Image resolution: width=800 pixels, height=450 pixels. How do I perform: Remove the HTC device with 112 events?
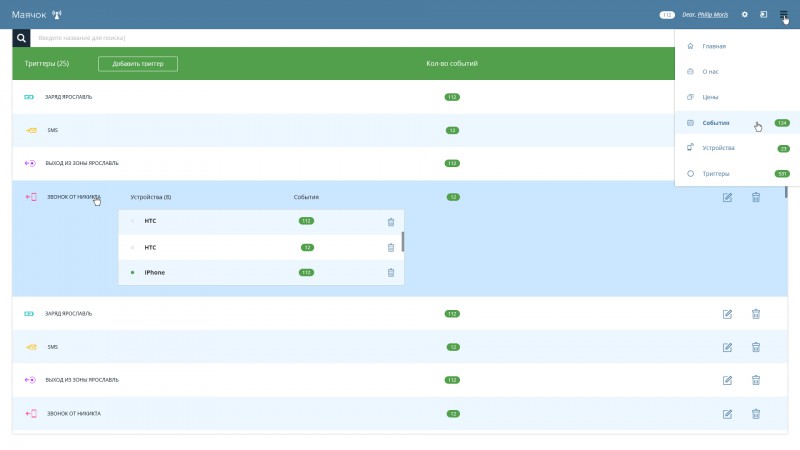(391, 222)
